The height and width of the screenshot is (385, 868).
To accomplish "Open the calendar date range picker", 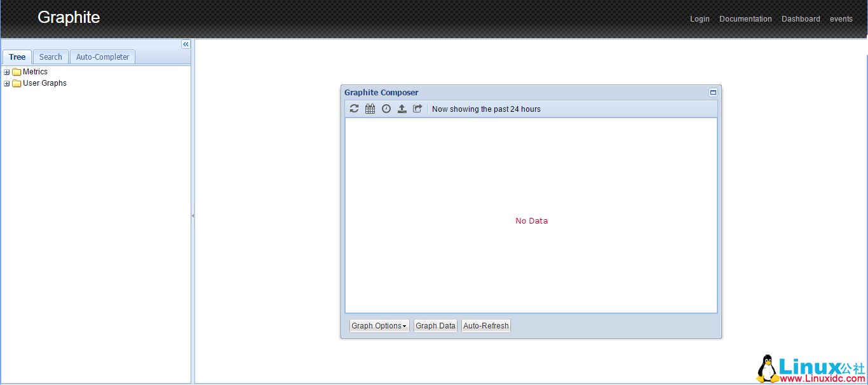I will tap(370, 109).
